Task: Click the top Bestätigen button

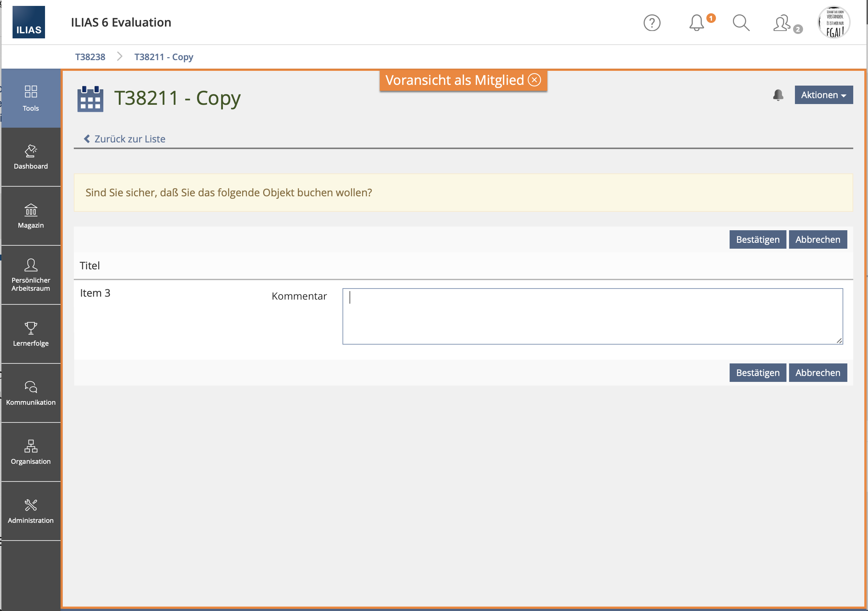Action: click(757, 239)
